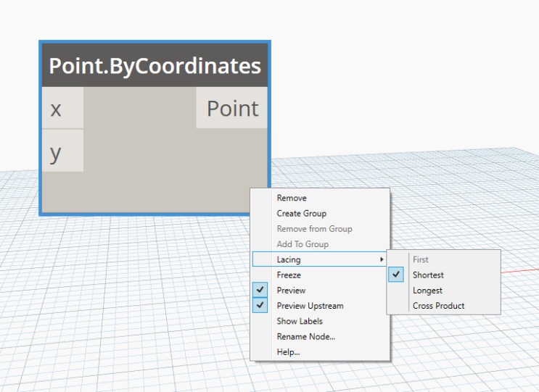Set lacing to Longest
This screenshot has width=539, height=392.
[x=427, y=291]
